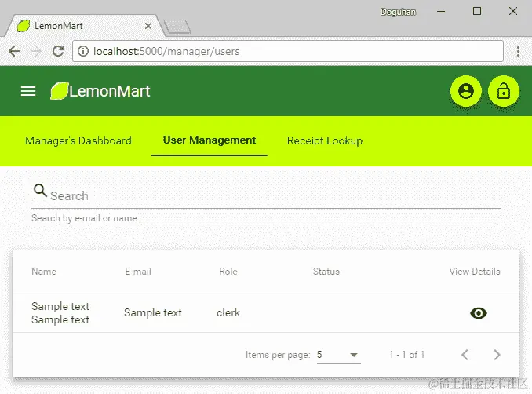The image size is (532, 394).
Task: Focus the Search input field
Action: click(275, 195)
